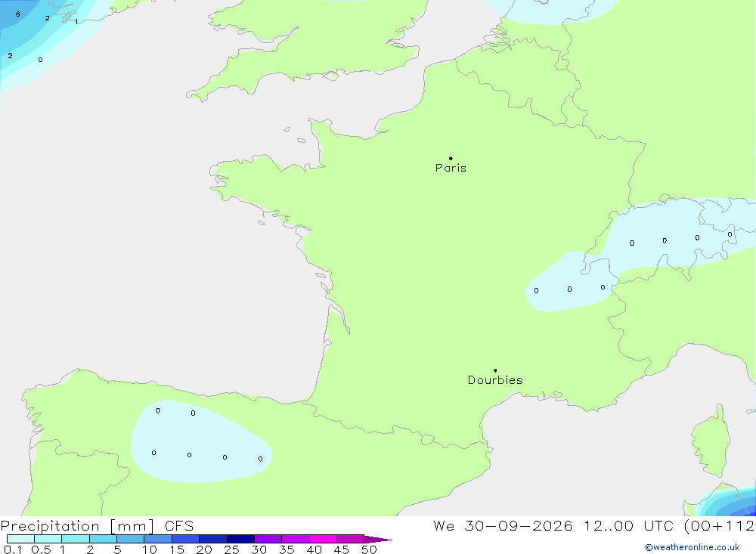Viewport: 756px width, 554px height.
Task: Click the '40' legend scale label
Action: (314, 549)
